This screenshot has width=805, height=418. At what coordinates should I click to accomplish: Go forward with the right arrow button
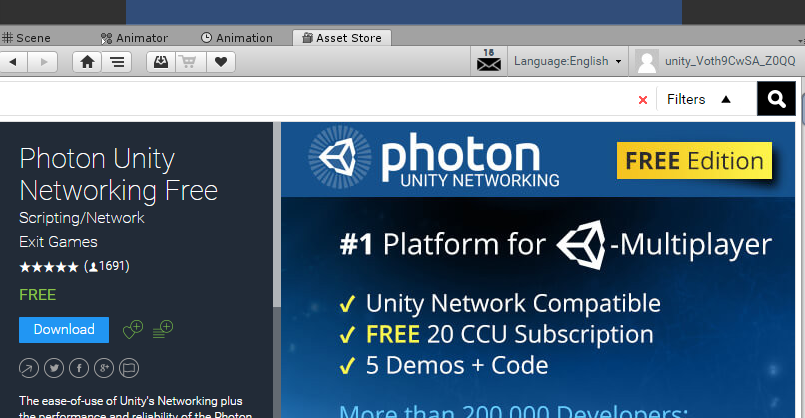tap(43, 62)
